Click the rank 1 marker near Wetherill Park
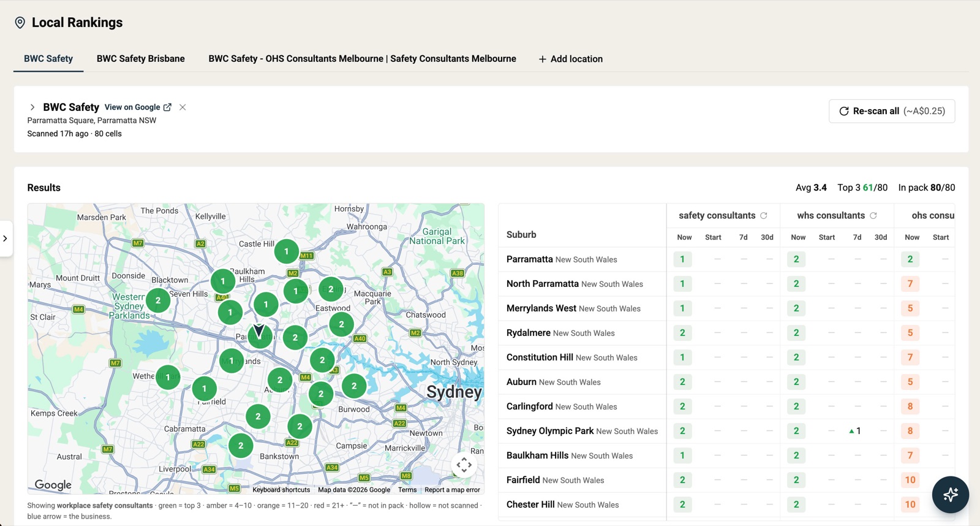The width and height of the screenshot is (980, 526). (168, 378)
